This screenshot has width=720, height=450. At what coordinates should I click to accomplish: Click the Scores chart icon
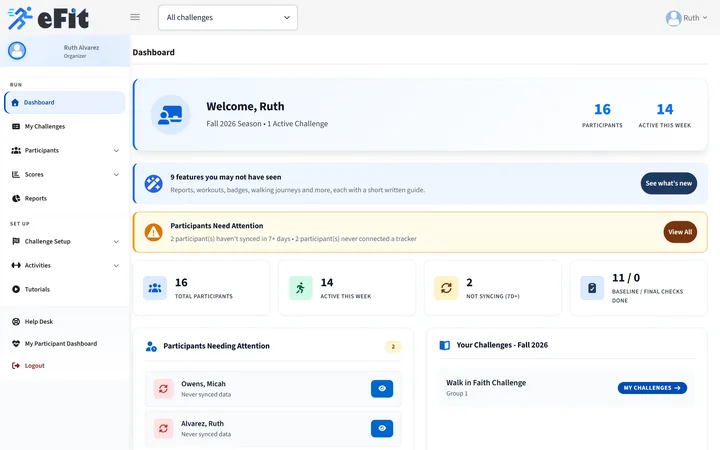16,174
